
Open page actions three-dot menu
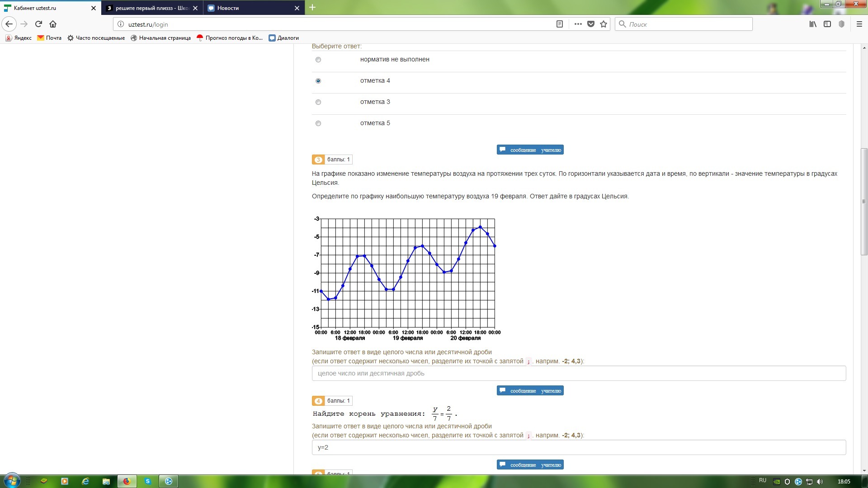tap(578, 24)
